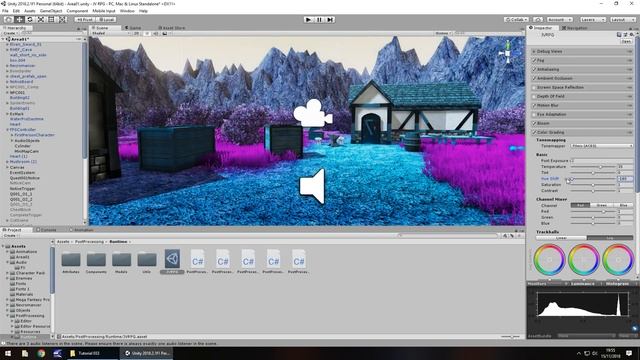This screenshot has height=360, width=640.
Task: Open the Tonemapper dropdown
Action: click(601, 146)
